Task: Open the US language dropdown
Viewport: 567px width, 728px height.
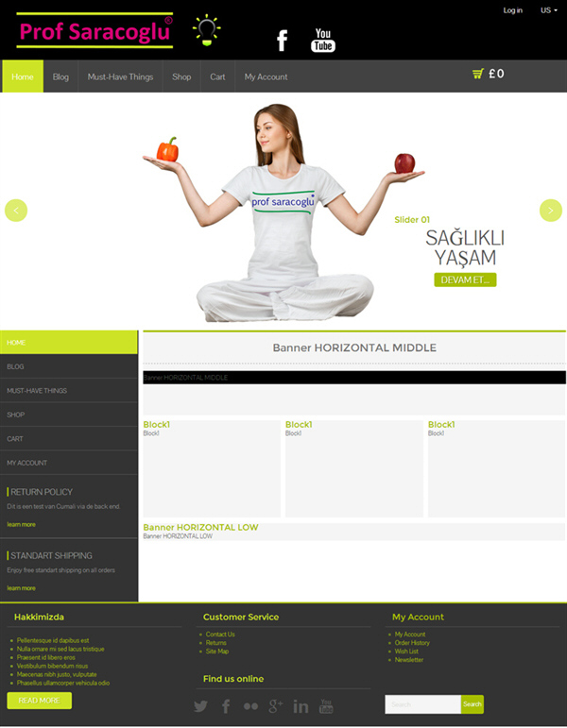Action: (548, 10)
